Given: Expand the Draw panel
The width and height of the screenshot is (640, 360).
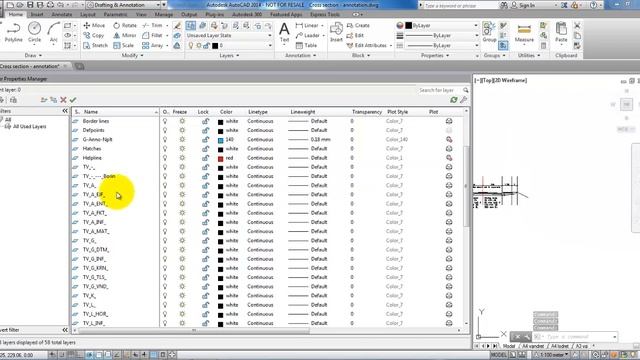Looking at the screenshot, I should pyautogui.click(x=33, y=55).
